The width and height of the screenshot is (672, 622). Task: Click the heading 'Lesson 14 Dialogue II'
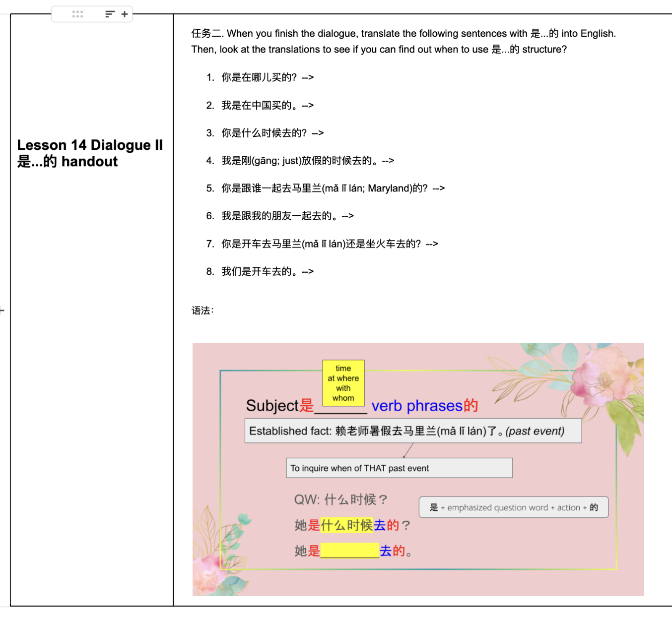90,145
